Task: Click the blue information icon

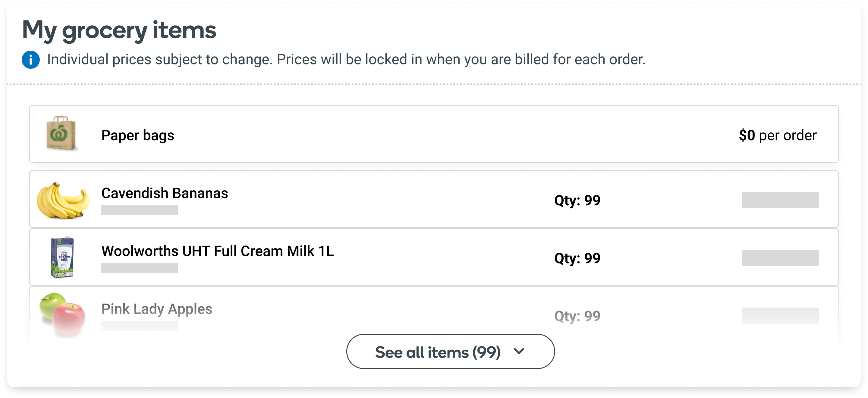Action: (x=31, y=60)
